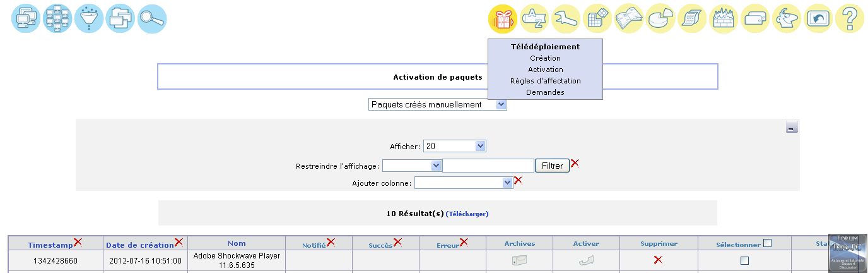The image size is (868, 273).
Task: Click the funnel filter icon
Action: pos(88,19)
